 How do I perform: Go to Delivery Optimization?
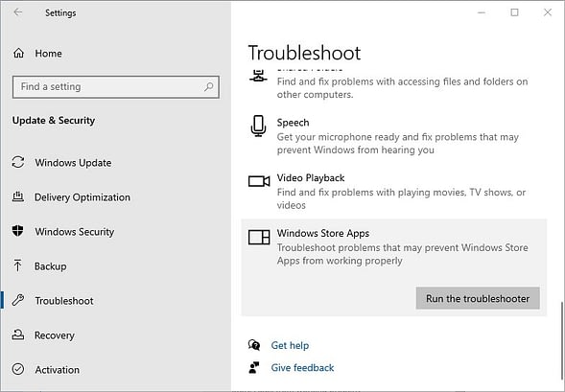click(82, 197)
